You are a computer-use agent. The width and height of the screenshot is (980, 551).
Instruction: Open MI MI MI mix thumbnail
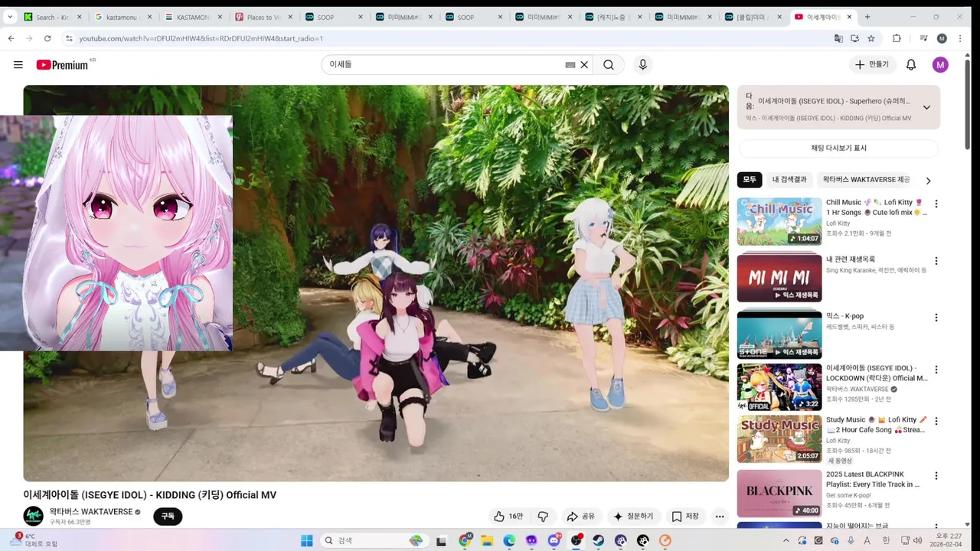779,279
